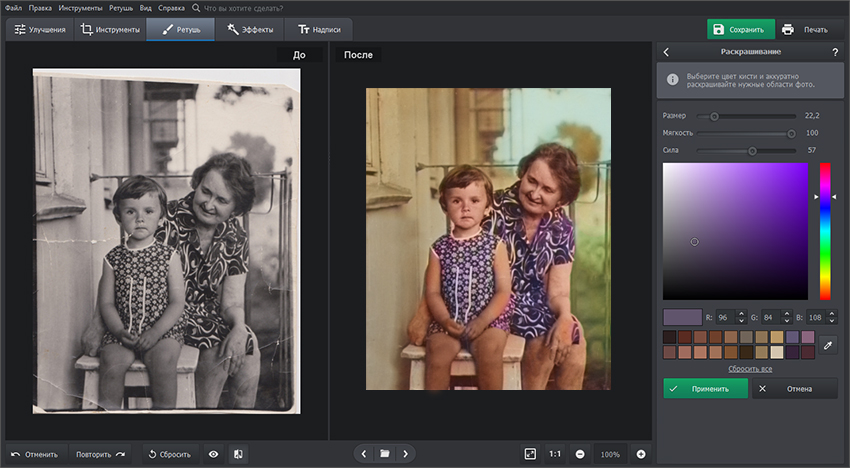Zoom out with the minus button
The image size is (850, 468).
pyautogui.click(x=580, y=453)
